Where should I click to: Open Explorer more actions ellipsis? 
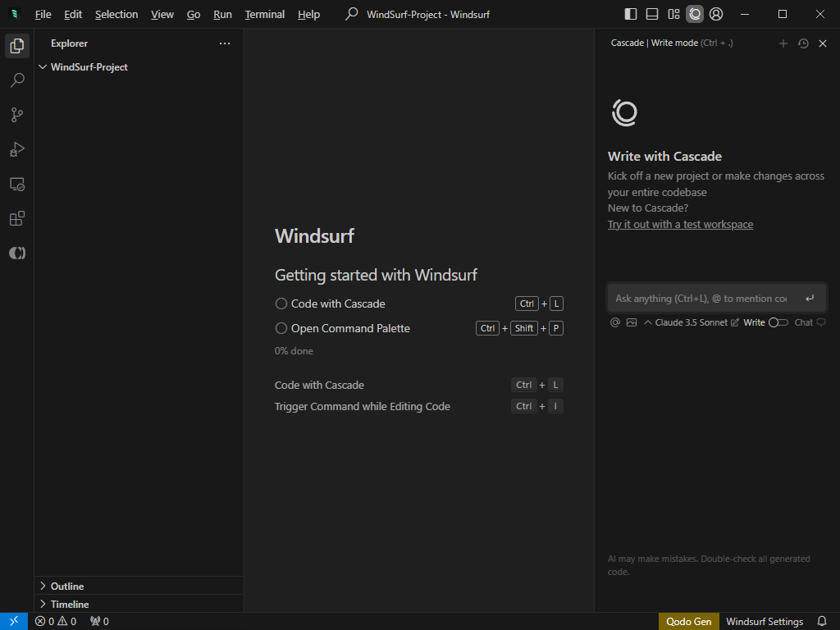pyautogui.click(x=225, y=43)
